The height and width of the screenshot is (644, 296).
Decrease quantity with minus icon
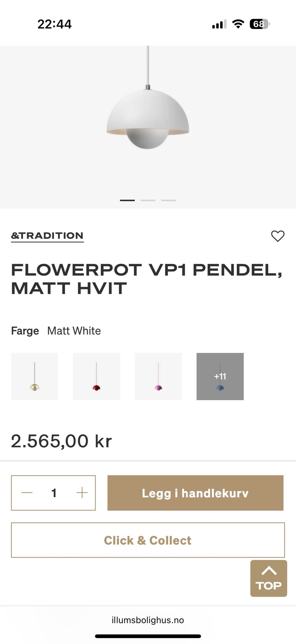(x=27, y=493)
